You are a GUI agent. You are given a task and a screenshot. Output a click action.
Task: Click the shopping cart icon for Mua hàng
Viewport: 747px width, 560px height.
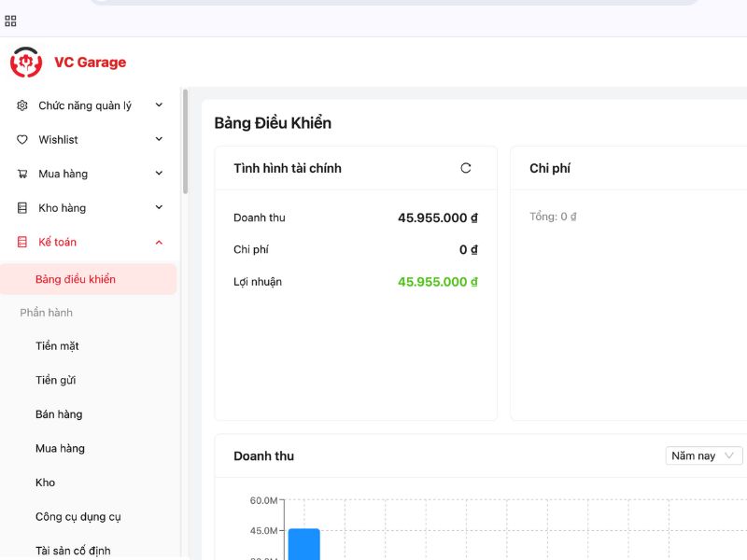(x=22, y=174)
